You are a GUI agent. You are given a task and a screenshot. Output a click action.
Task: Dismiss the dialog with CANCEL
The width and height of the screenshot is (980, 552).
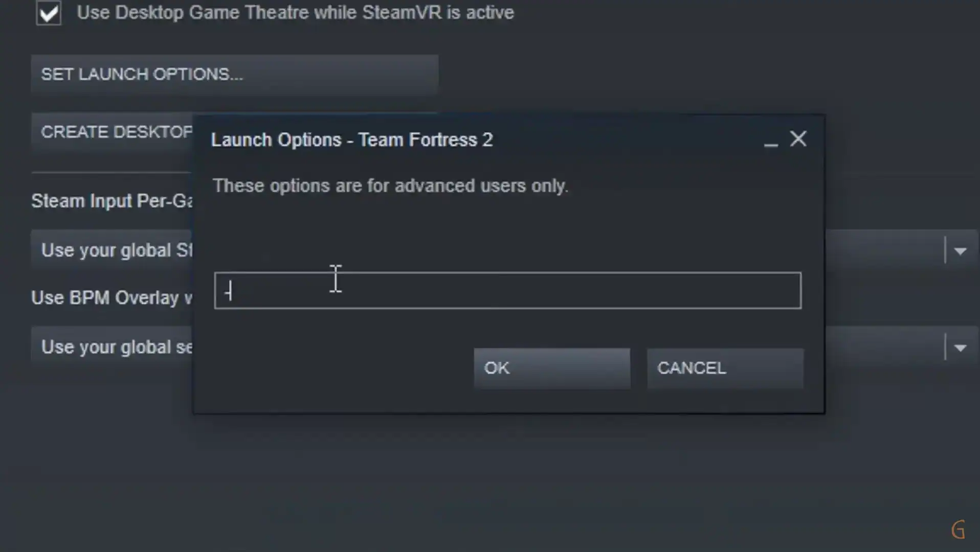tap(725, 368)
